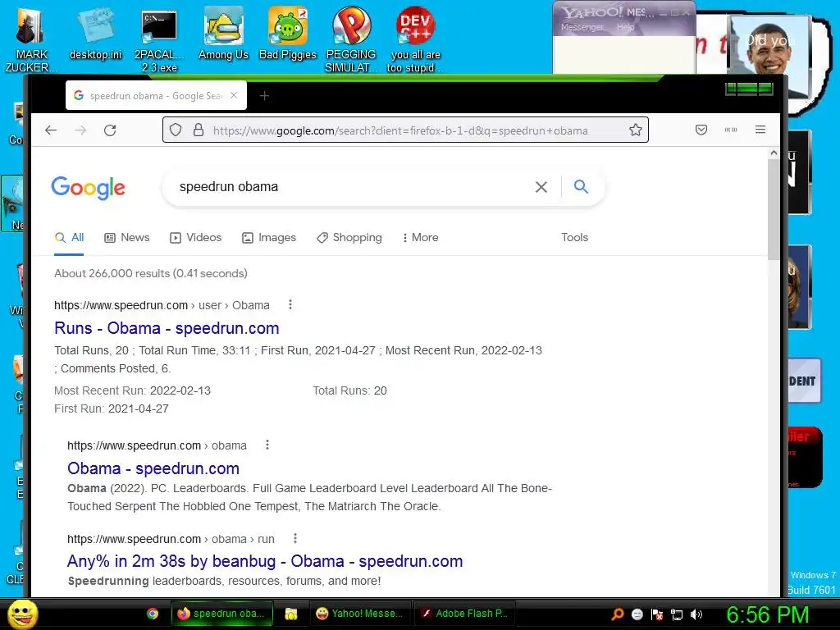Switch to the News results tab
Viewport: 840px width, 630px height.
[127, 237]
